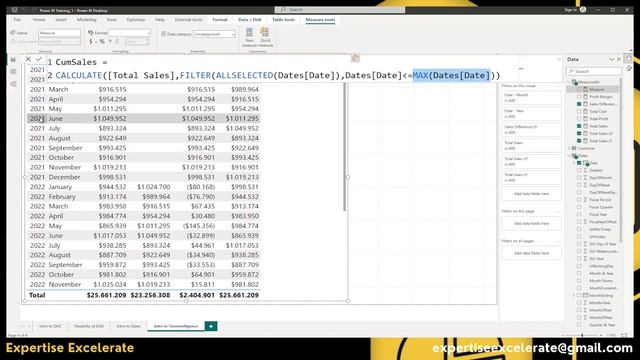Open Model view from left sidebar
The width and height of the screenshot is (640, 360).
pyautogui.click(x=13, y=84)
